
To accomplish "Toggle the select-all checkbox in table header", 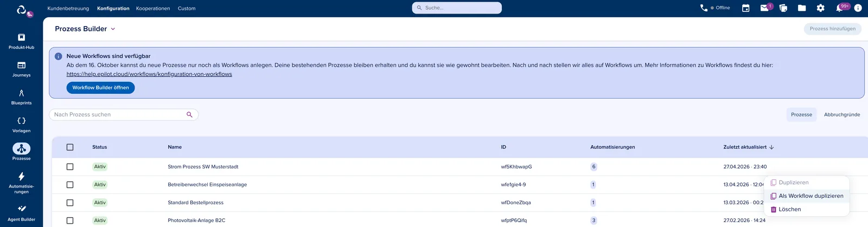I will pyautogui.click(x=70, y=147).
